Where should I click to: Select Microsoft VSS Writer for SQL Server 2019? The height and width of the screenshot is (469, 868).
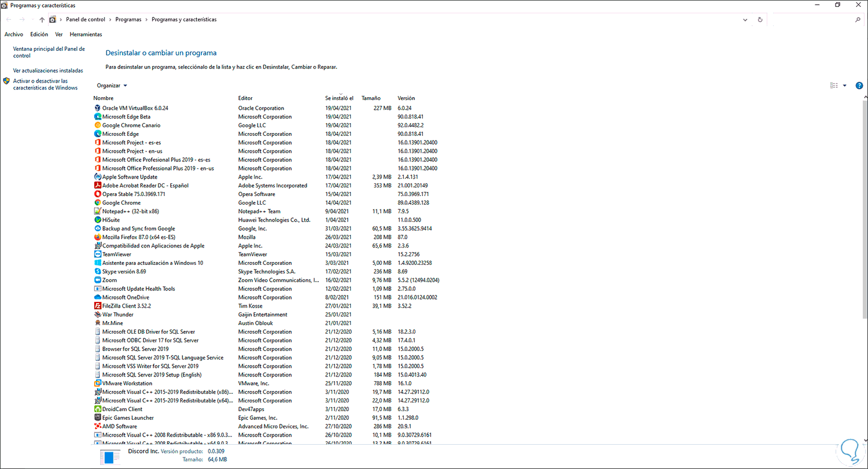click(x=150, y=366)
